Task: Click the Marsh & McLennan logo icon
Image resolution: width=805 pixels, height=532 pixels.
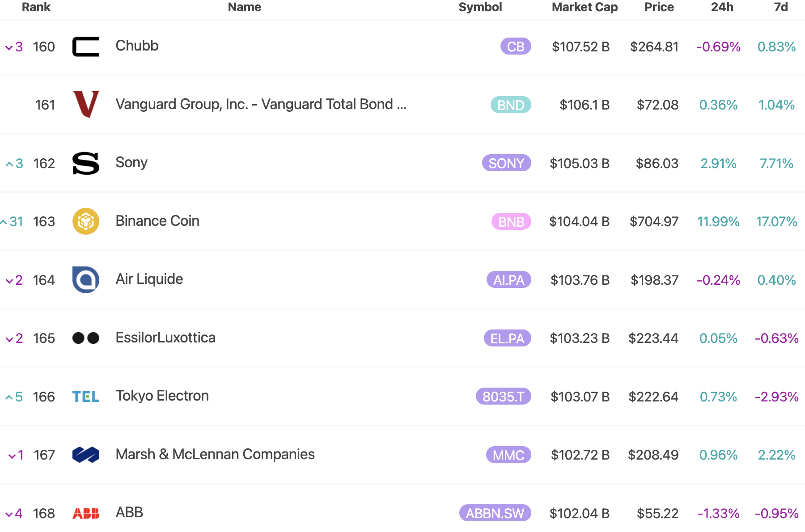Action: click(x=86, y=455)
